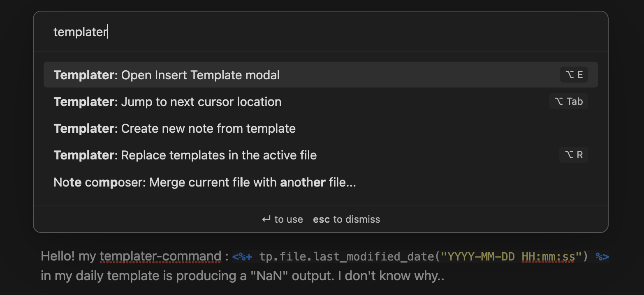Click the return arrow symbol in footer
Image resolution: width=644 pixels, height=295 pixels.
coord(265,219)
